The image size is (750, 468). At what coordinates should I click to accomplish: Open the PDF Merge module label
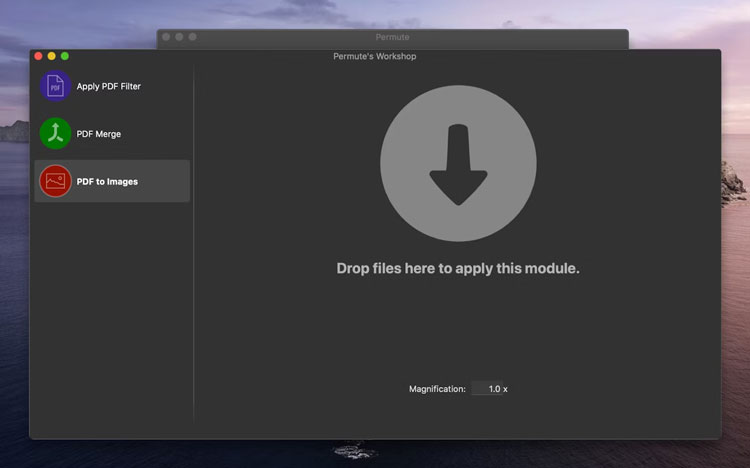point(99,134)
